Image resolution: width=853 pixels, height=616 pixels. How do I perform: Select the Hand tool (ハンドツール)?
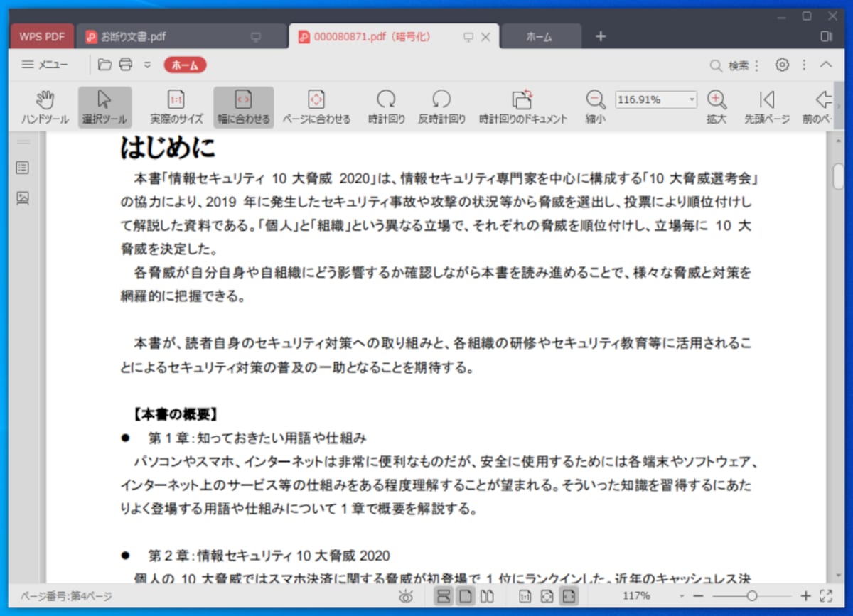click(x=45, y=107)
